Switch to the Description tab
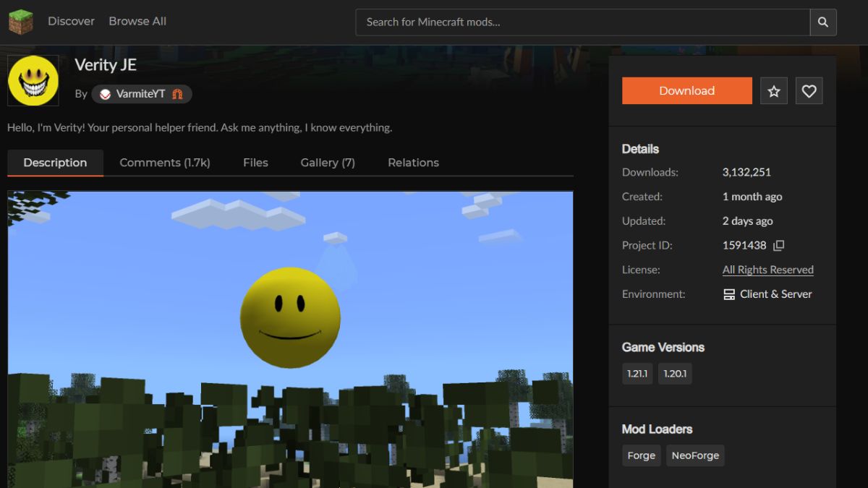 point(55,163)
